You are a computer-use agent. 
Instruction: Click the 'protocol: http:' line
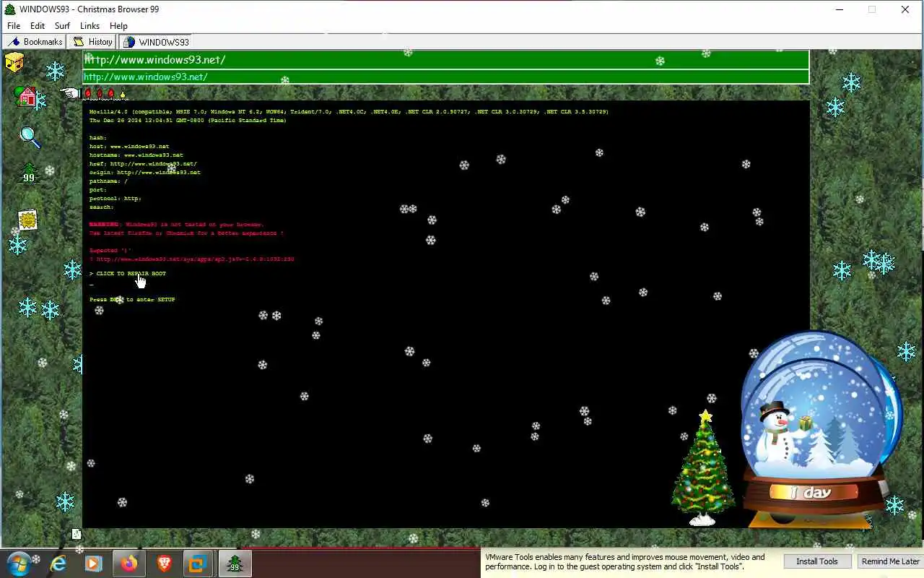click(115, 199)
